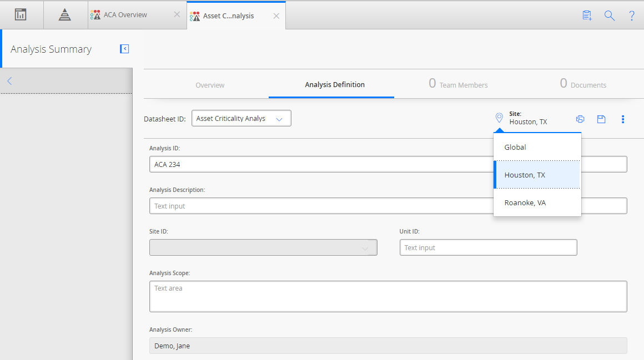Select the Analysis Definition tab
This screenshot has width=644, height=360.
335,84
